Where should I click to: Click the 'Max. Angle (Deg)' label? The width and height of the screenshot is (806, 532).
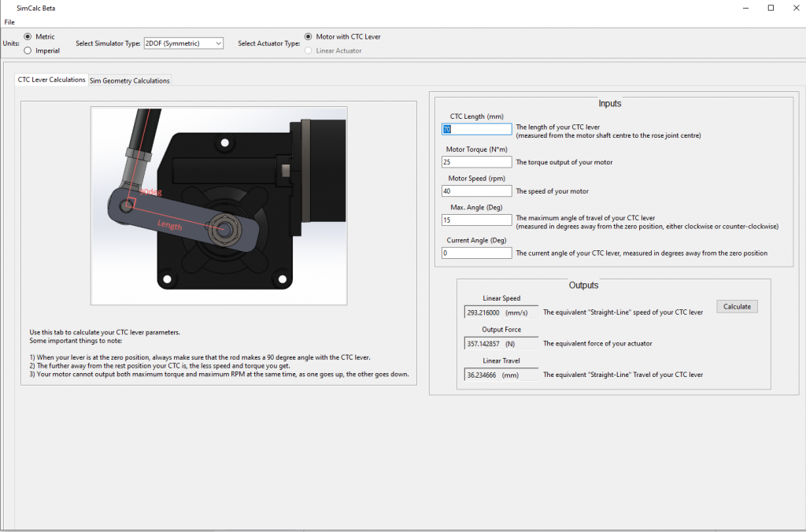476,207
